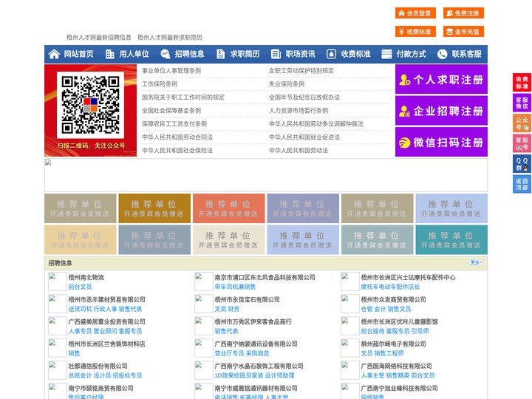This screenshot has height=399, width=532.
Task: Click the 个人求职注册 purple button
Action: (x=441, y=79)
